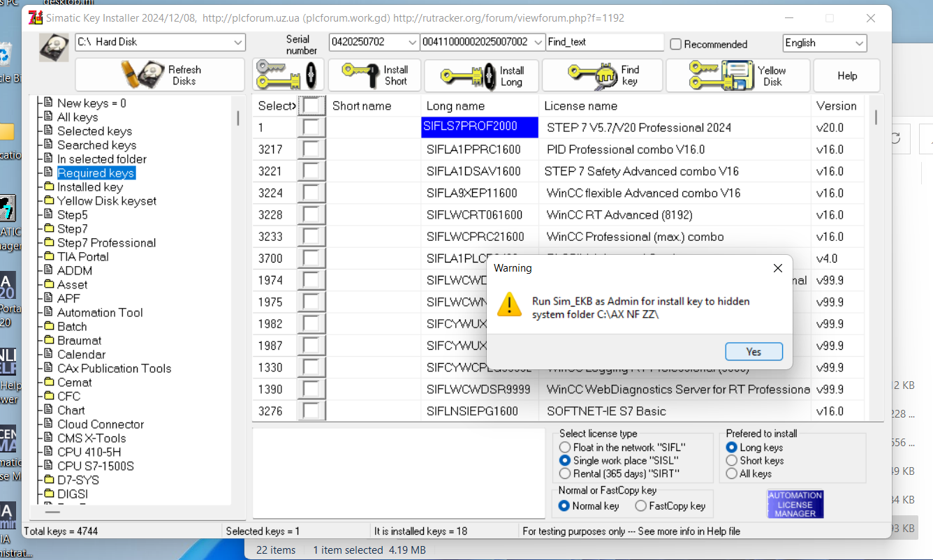Click the key-and-disk icon button beside Refresh Disks
The width and height of the screenshot is (933, 560).
pos(288,75)
